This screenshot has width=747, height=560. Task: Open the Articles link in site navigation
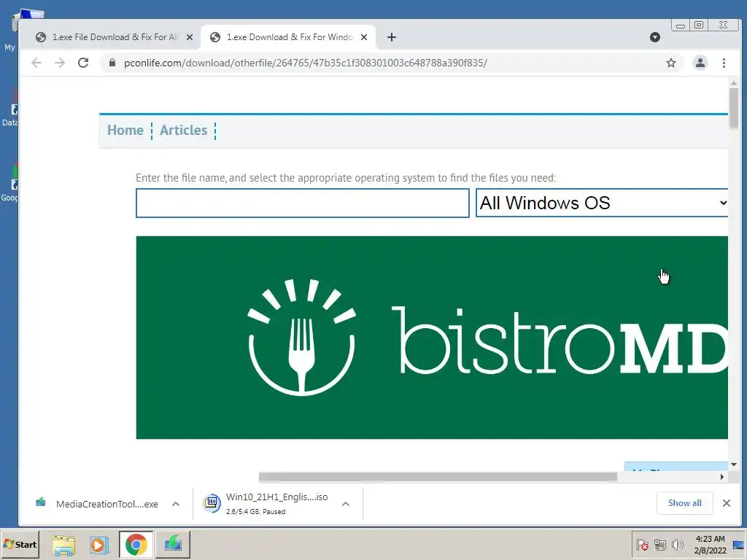coord(183,130)
